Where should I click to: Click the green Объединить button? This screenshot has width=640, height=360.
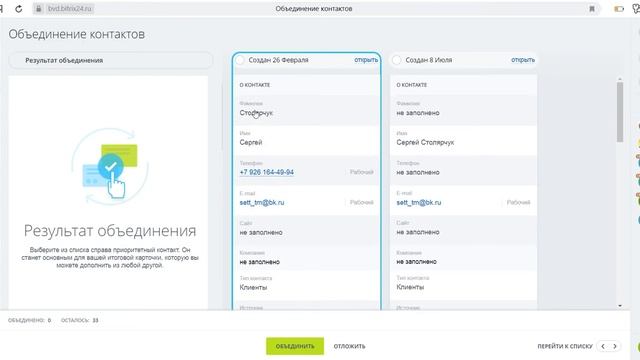295,346
